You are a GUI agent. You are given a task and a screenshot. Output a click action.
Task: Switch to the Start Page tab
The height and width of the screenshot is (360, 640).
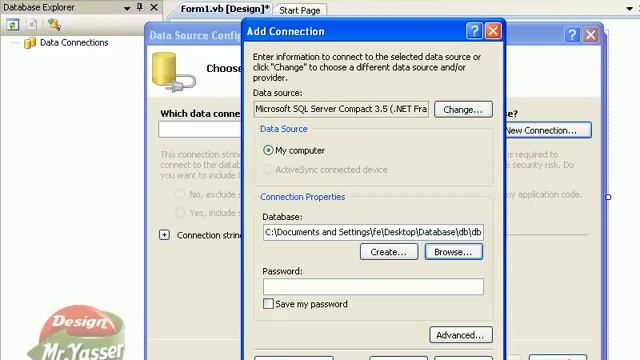[300, 11]
